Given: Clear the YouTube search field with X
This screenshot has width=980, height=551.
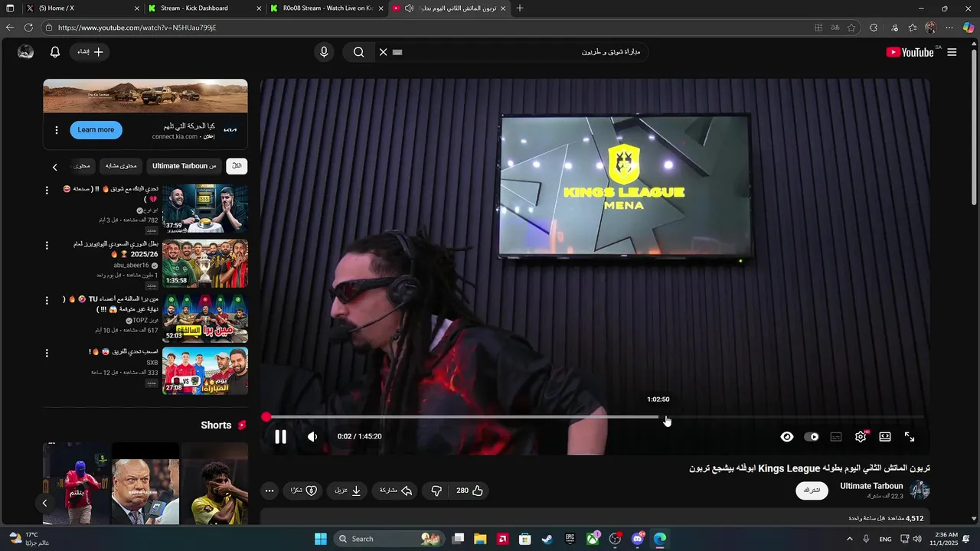Looking at the screenshot, I should pos(383,52).
